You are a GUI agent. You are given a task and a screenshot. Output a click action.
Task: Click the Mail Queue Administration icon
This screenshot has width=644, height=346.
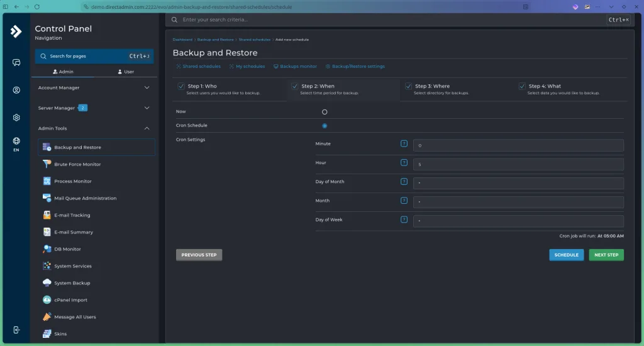pos(47,198)
